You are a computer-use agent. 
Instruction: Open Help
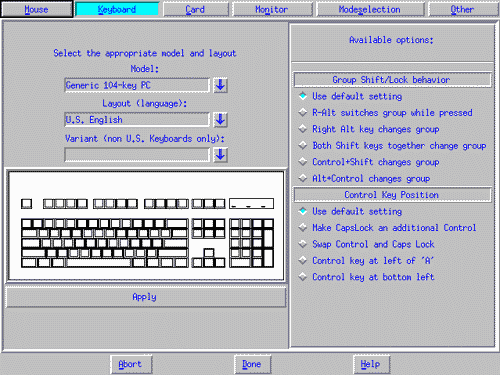(x=371, y=364)
